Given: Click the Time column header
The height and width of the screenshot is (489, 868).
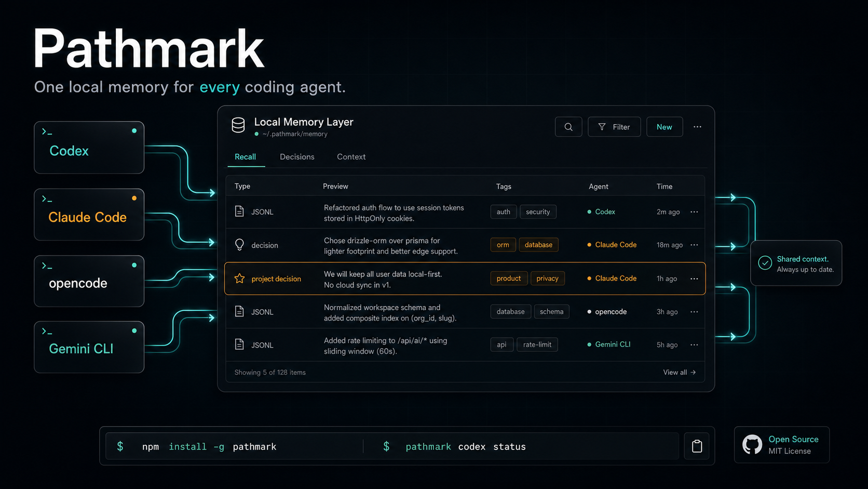Looking at the screenshot, I should 664,186.
